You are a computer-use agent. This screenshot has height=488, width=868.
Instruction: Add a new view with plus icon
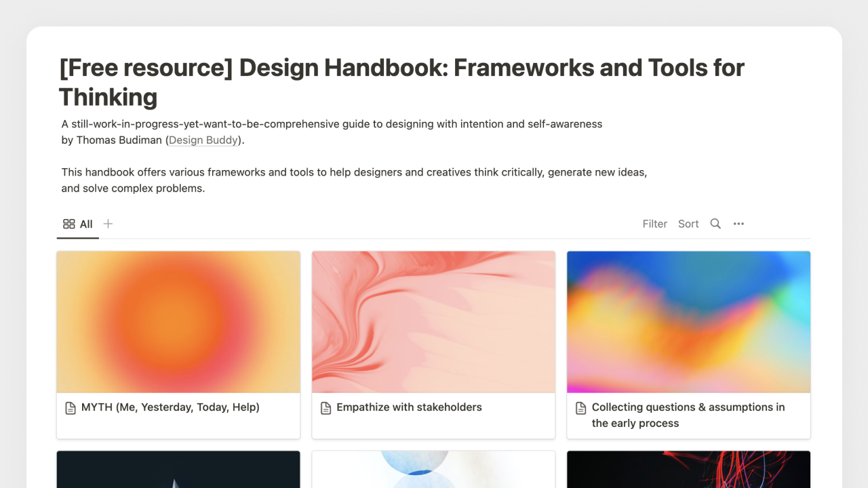(108, 224)
